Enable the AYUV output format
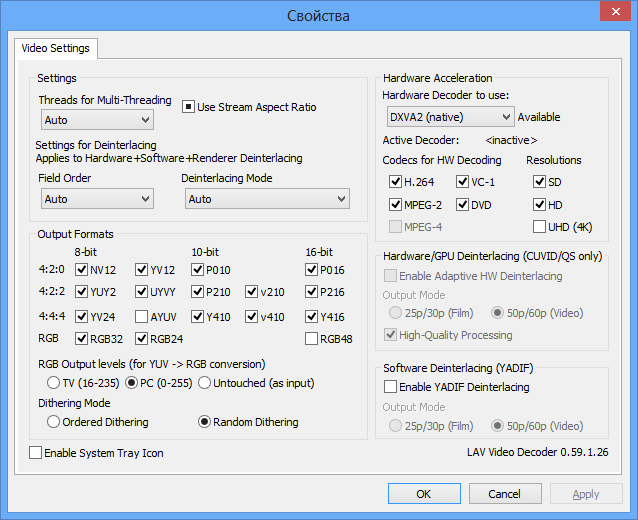The image size is (638, 520). (142, 317)
